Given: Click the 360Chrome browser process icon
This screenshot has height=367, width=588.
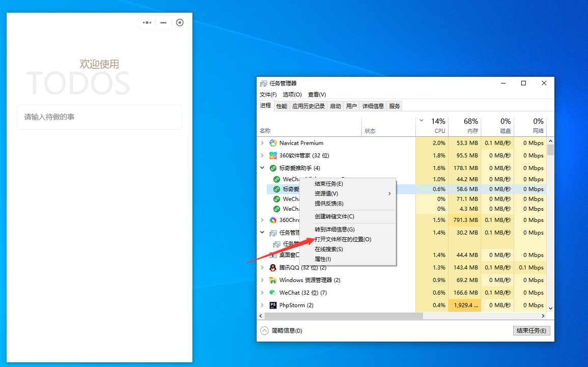Looking at the screenshot, I should point(273,220).
